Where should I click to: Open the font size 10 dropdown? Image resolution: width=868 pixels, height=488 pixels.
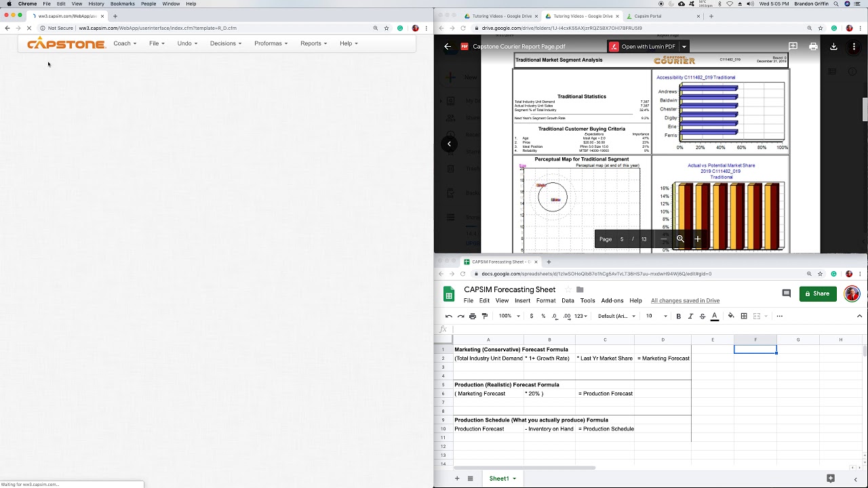click(656, 316)
